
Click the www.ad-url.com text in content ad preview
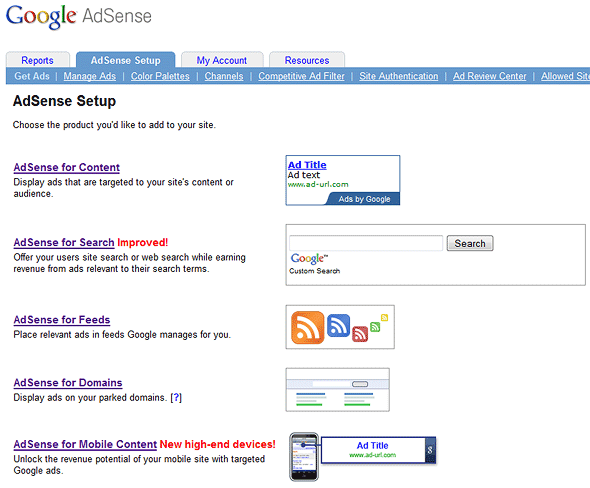(318, 184)
